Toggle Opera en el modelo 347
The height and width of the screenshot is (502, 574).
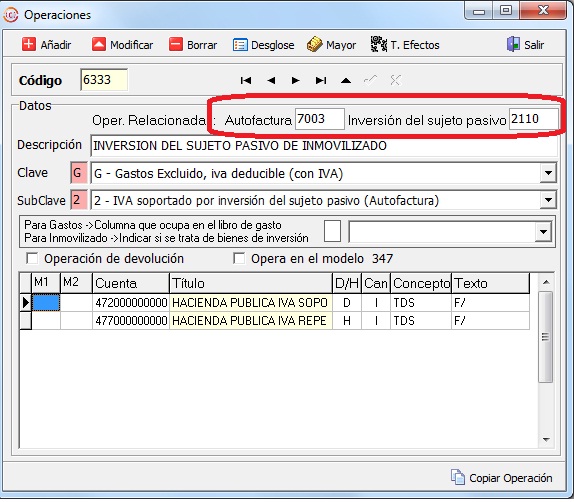[239, 259]
